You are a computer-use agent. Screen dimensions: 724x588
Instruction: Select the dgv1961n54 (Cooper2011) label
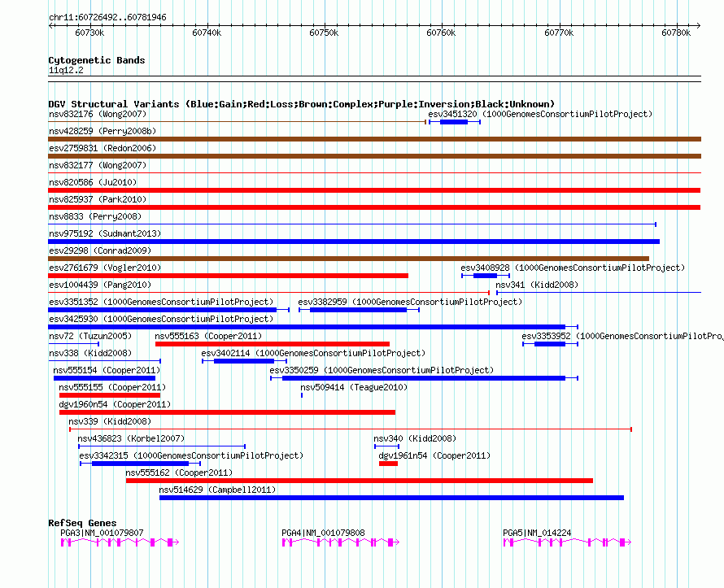click(434, 455)
